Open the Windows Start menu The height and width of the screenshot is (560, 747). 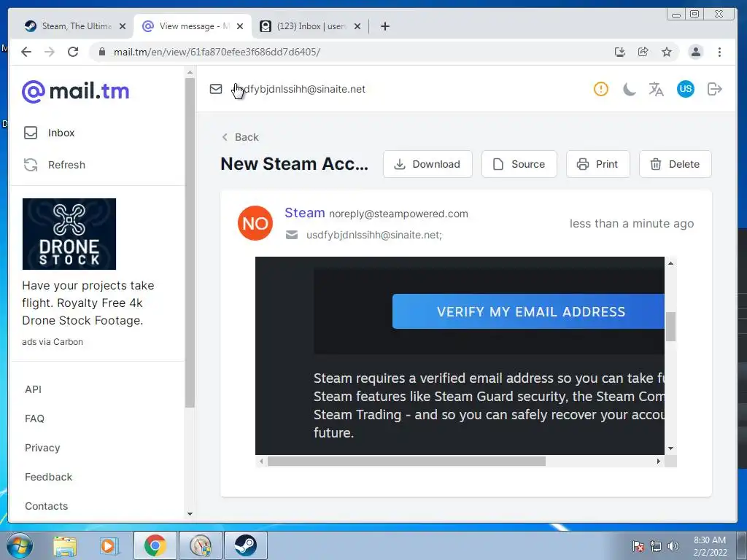(x=20, y=545)
